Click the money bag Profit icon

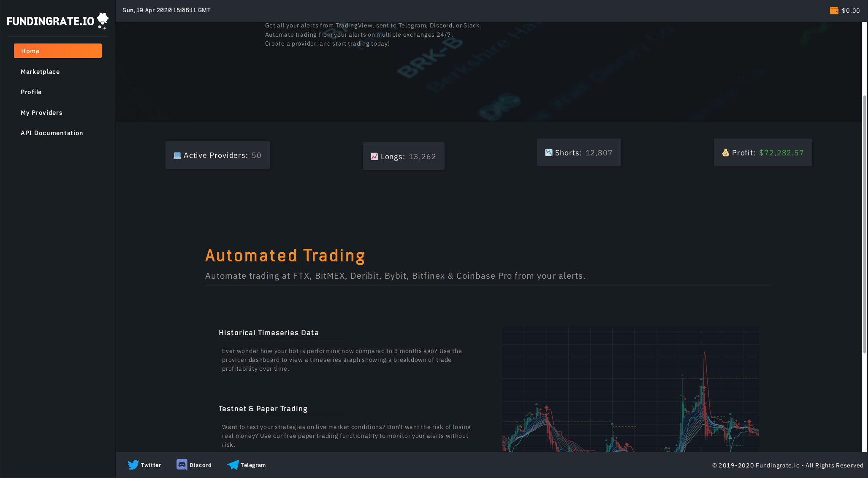tap(725, 153)
